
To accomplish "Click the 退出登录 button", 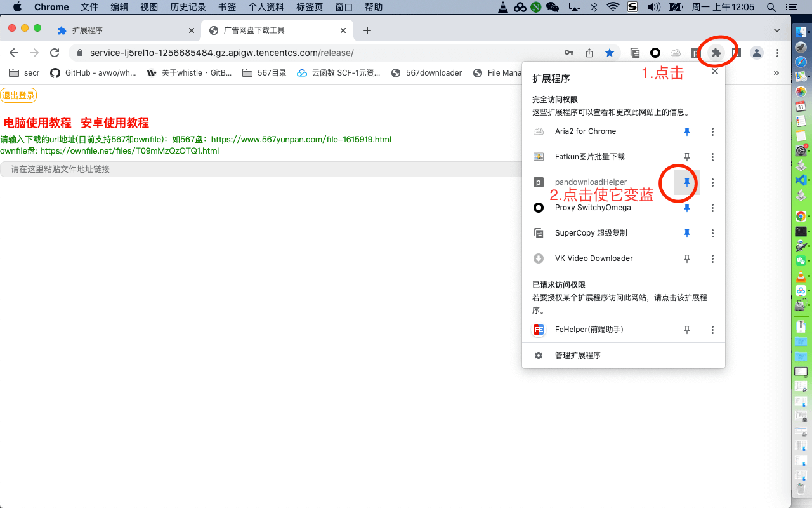I will (x=18, y=95).
